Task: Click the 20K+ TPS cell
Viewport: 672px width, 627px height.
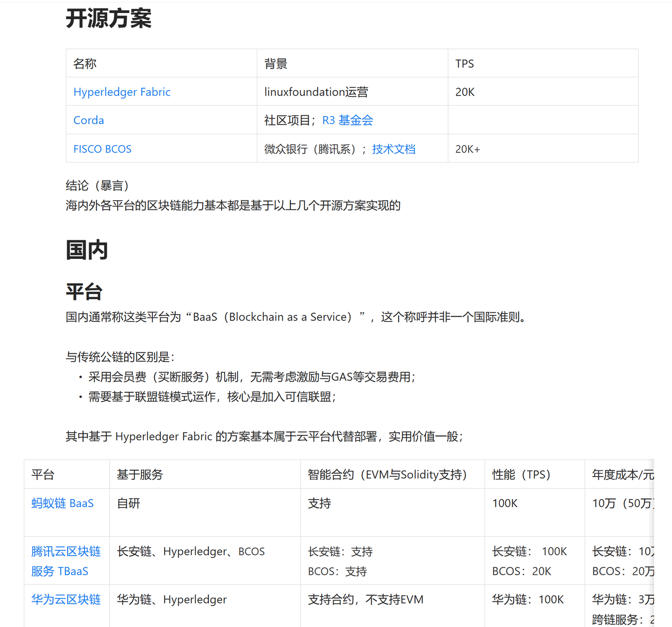Action: point(467,149)
